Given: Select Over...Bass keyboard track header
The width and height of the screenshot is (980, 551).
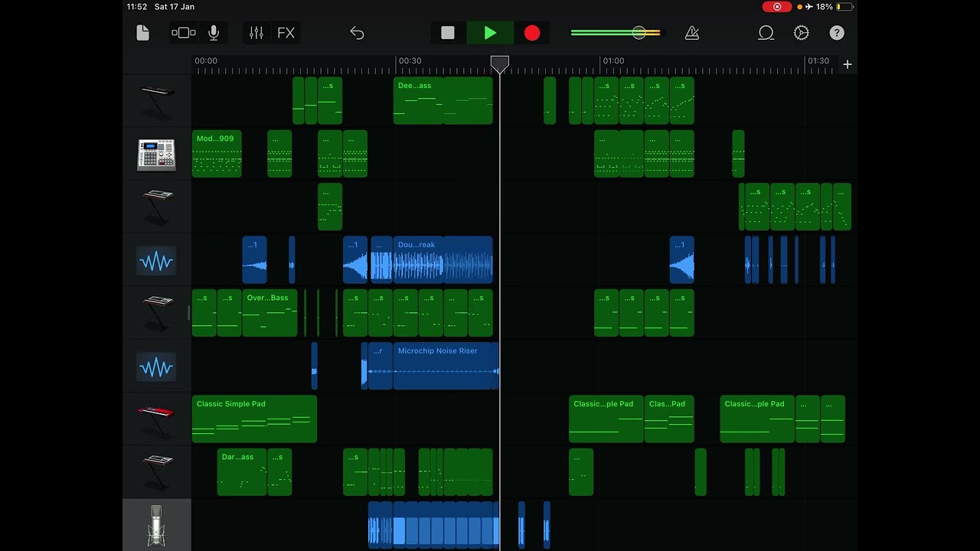Looking at the screenshot, I should click(x=157, y=313).
